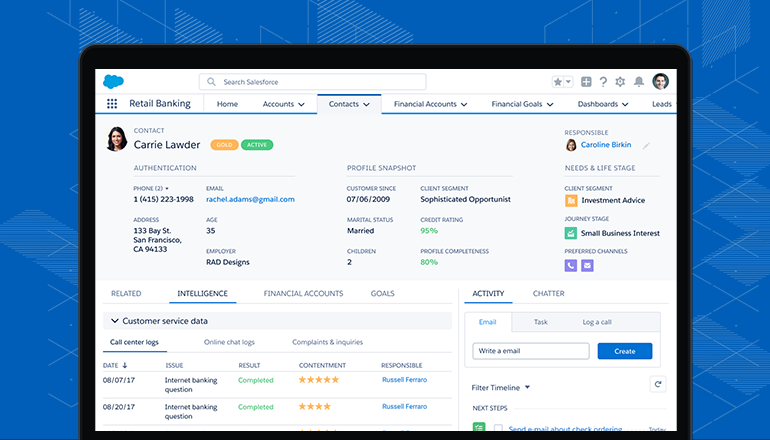This screenshot has width=770, height=440.
Task: Click the GOLD badge
Action: 224,145
